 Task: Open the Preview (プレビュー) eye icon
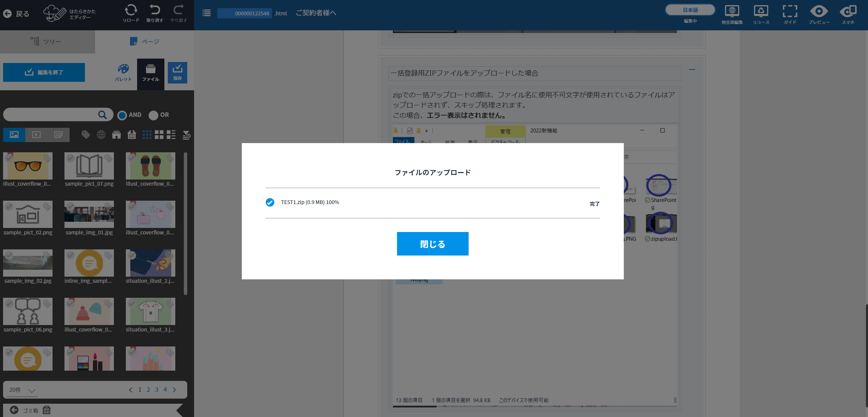point(819,12)
